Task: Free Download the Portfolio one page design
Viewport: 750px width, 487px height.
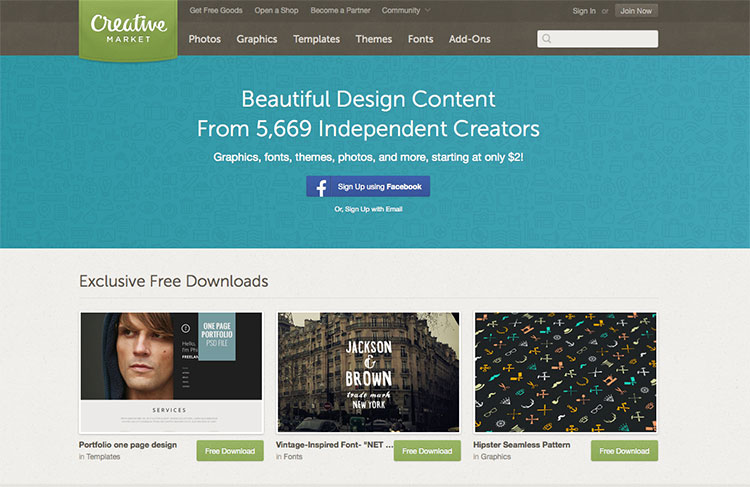Action: pos(230,451)
